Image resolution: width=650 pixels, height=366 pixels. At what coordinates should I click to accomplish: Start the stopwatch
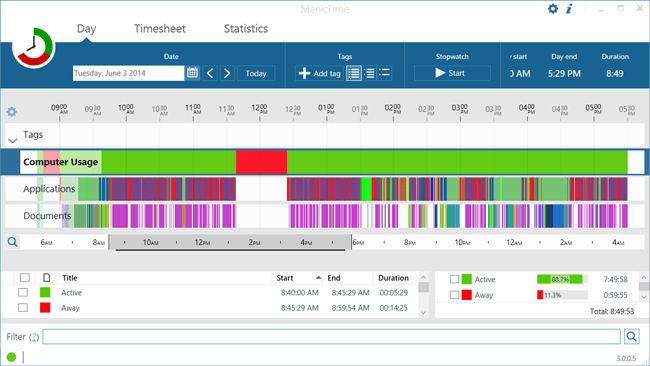pos(452,73)
